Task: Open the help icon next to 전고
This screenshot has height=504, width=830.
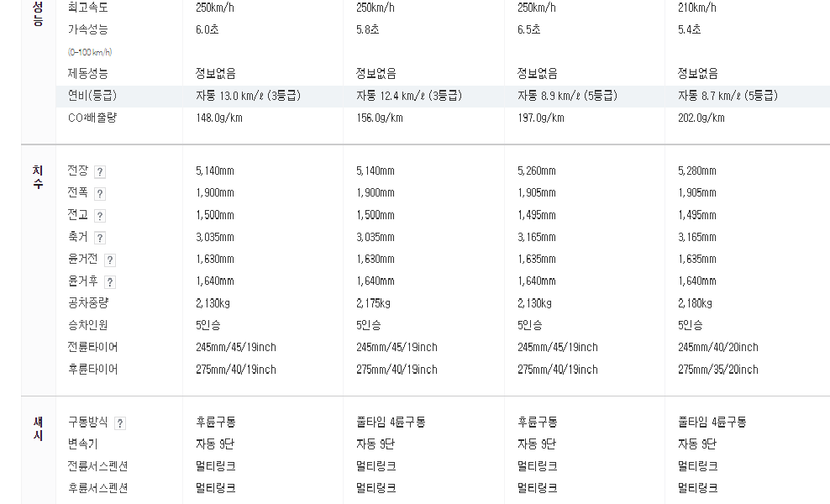Action: 99,216
